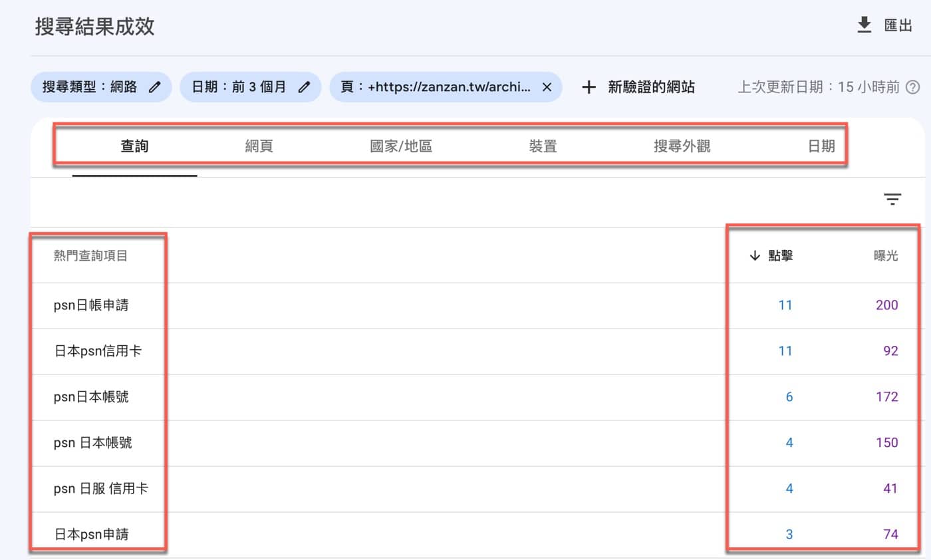
Task: Click impressions value 172
Action: 887,397
